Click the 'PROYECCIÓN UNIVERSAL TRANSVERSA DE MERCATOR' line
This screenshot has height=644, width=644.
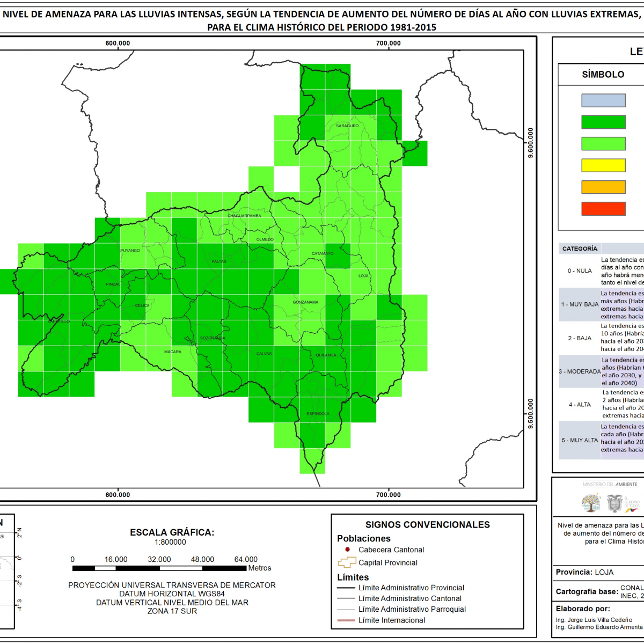coord(172,585)
